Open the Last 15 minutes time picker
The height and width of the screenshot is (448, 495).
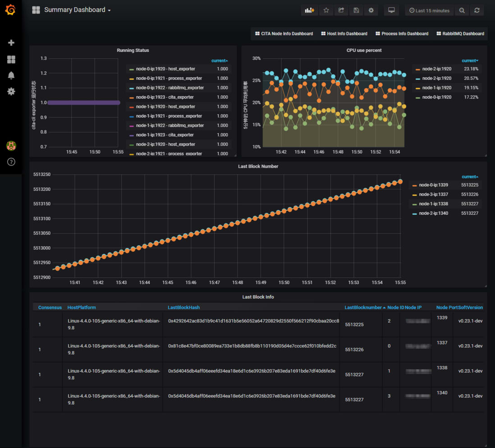click(429, 10)
